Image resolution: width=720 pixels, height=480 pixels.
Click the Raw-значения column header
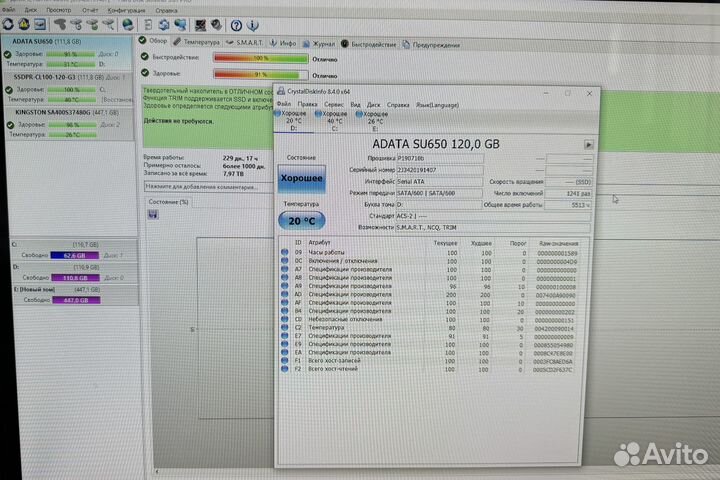click(558, 243)
